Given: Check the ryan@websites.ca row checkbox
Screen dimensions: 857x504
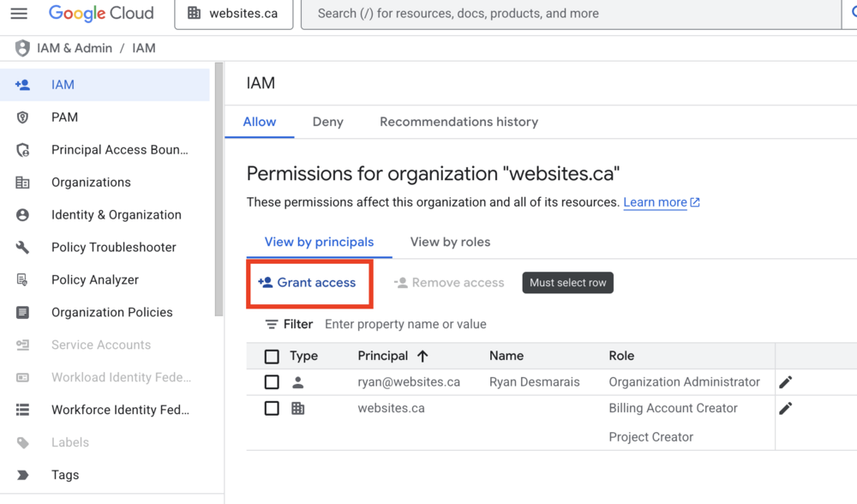Looking at the screenshot, I should pyautogui.click(x=272, y=382).
